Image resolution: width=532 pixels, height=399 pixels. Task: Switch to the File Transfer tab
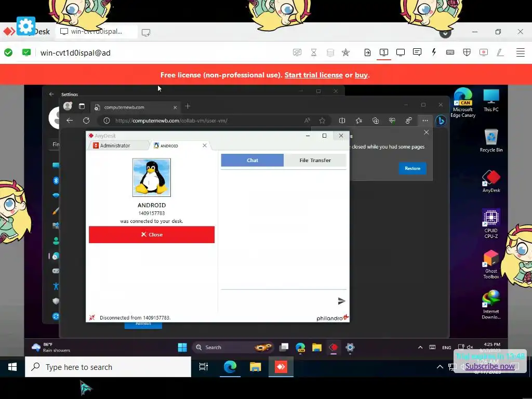click(315, 160)
